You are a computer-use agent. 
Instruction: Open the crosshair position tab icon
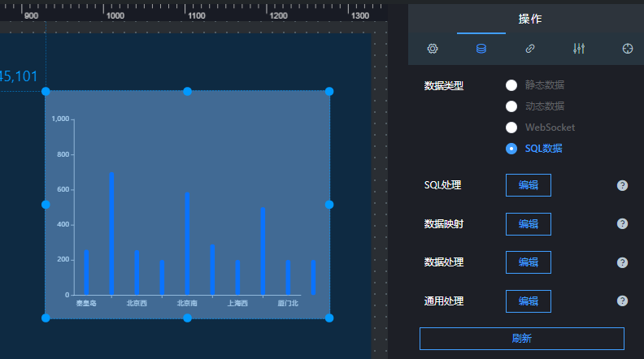point(628,49)
